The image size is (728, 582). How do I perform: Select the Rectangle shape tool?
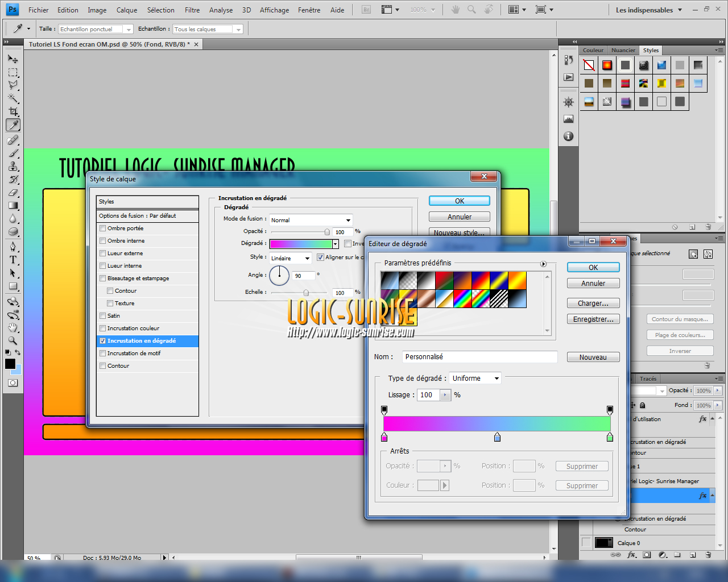tap(13, 286)
